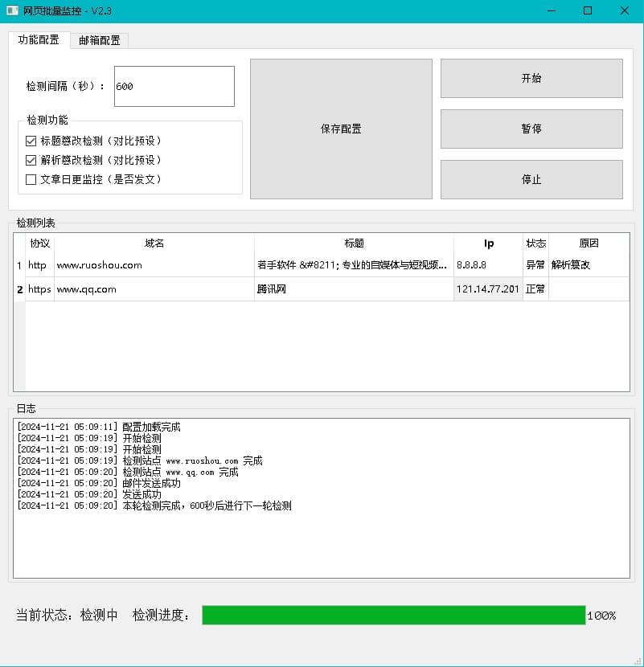This screenshot has height=667, width=644.
Task: Switch to the 邮箱配置 tab
Action: (x=98, y=38)
